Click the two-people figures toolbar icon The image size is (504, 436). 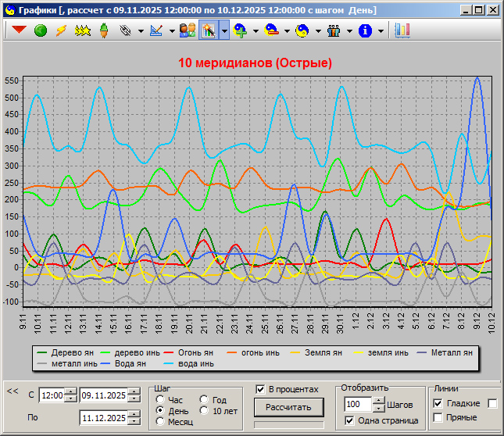(188, 30)
